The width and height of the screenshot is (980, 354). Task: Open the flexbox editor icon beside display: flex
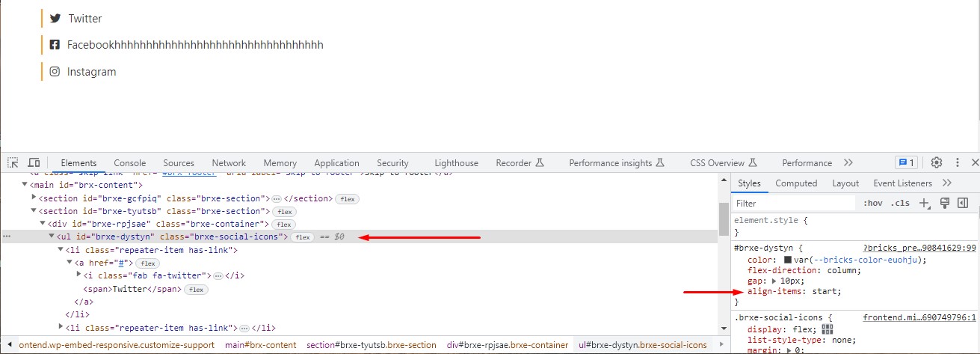pos(827,329)
